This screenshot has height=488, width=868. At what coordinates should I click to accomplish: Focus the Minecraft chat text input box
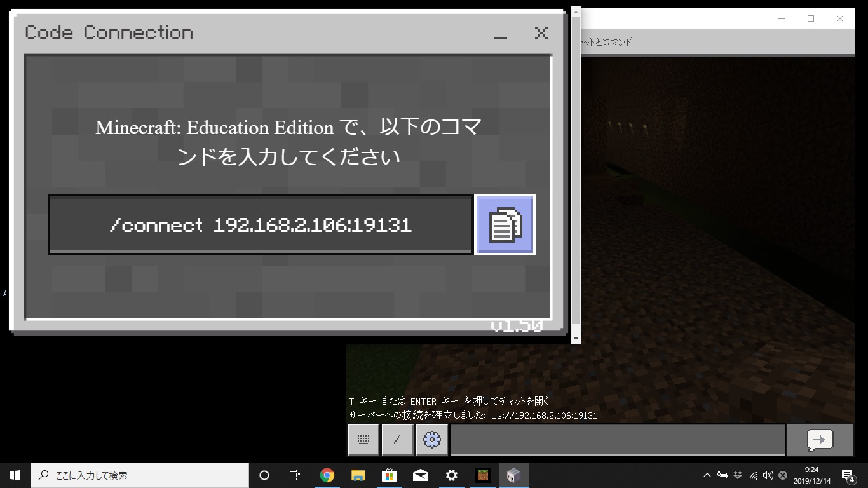point(618,439)
